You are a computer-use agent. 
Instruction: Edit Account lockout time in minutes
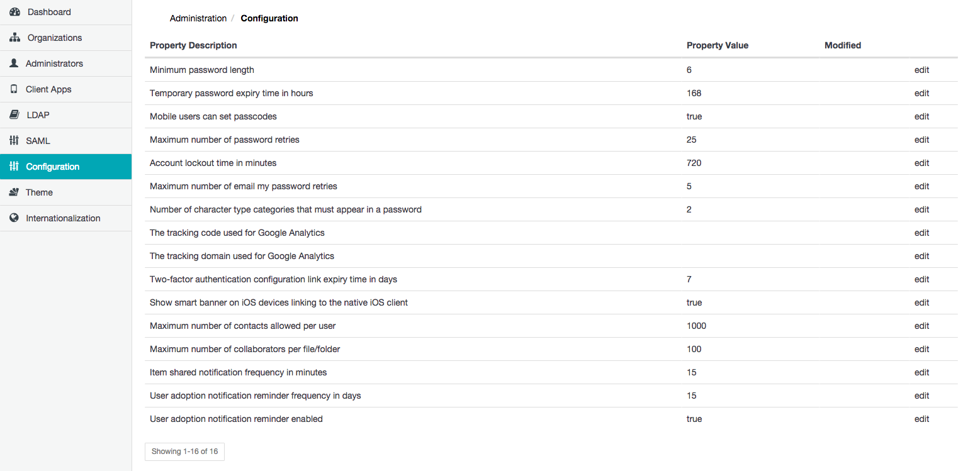[x=921, y=163]
